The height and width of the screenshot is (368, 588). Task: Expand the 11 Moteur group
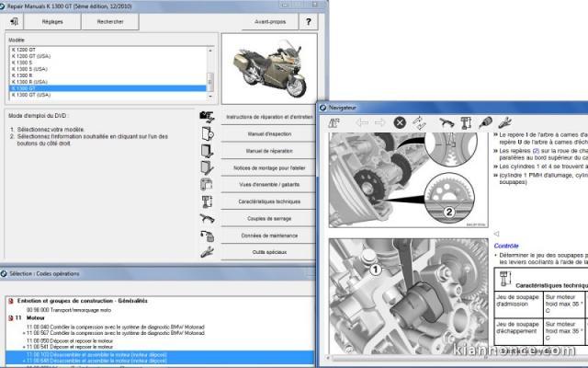pos(9,316)
